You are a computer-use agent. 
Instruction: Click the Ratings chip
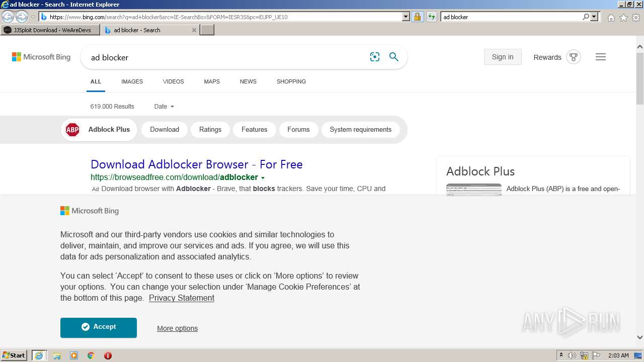coord(210,130)
